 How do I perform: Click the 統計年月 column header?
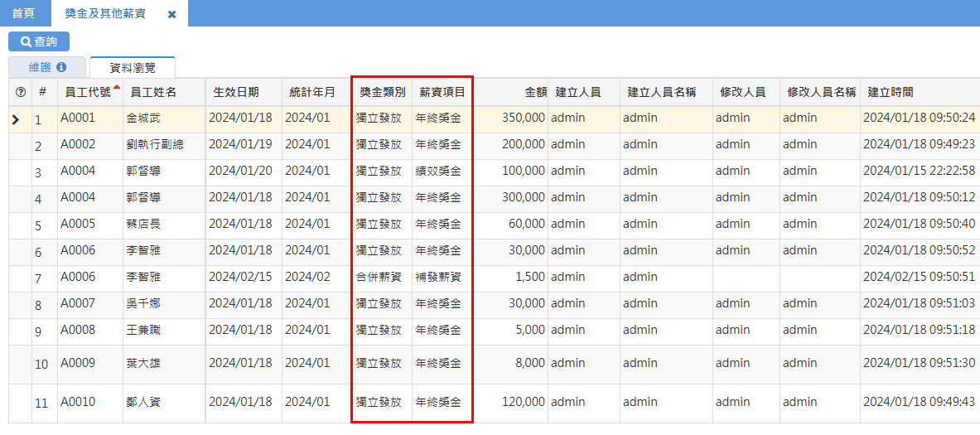(x=312, y=93)
